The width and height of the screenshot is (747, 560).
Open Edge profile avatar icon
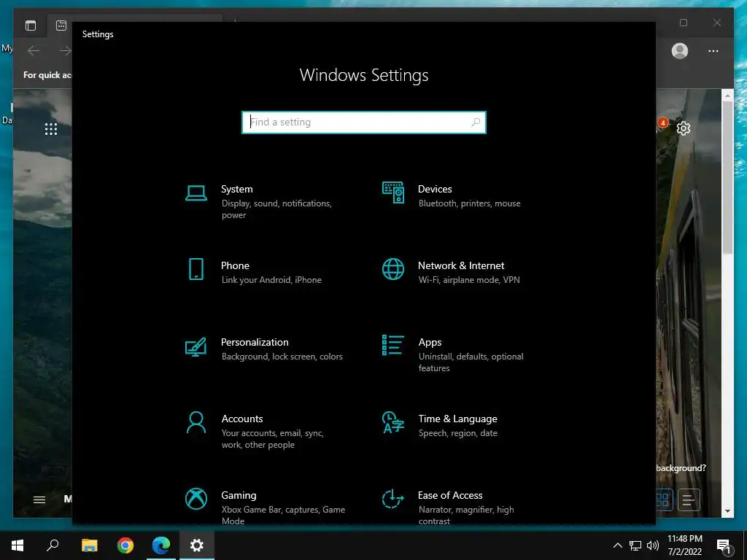tap(680, 51)
